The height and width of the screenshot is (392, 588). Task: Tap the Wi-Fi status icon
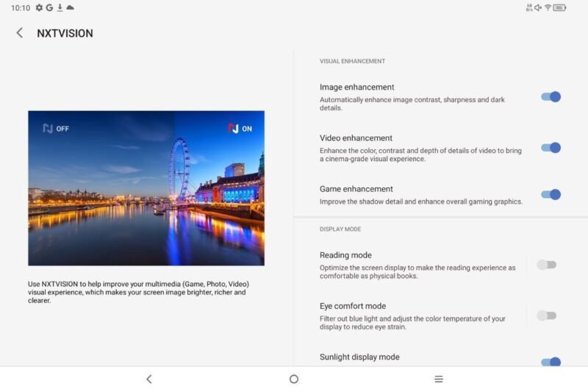pos(548,7)
